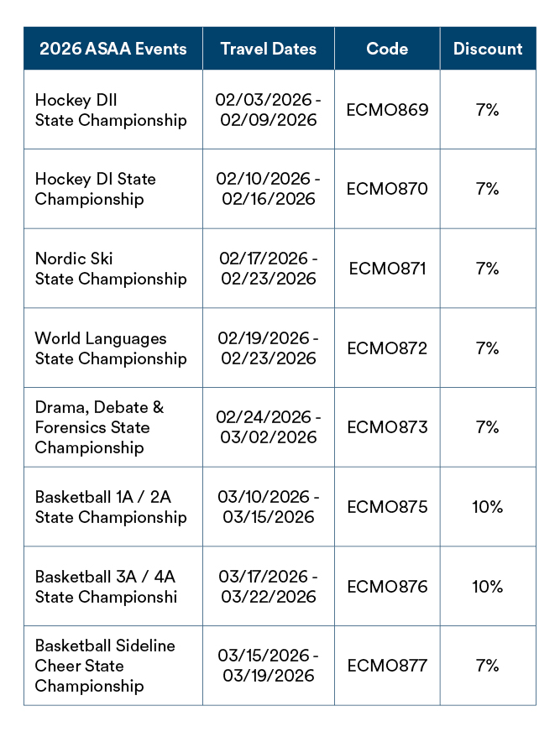Image resolution: width=560 pixels, height=732 pixels.
Task: Select the Nordic Ski State Championship event
Action: click(x=110, y=269)
